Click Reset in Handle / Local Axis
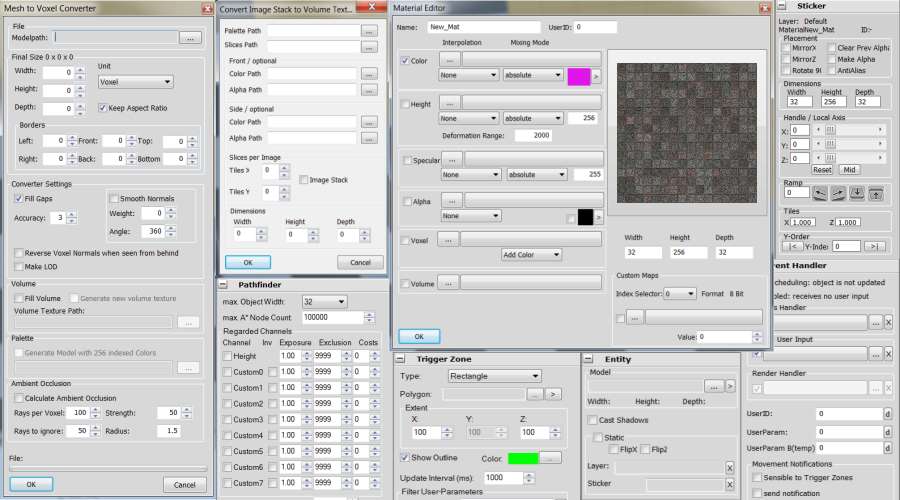 (x=822, y=170)
